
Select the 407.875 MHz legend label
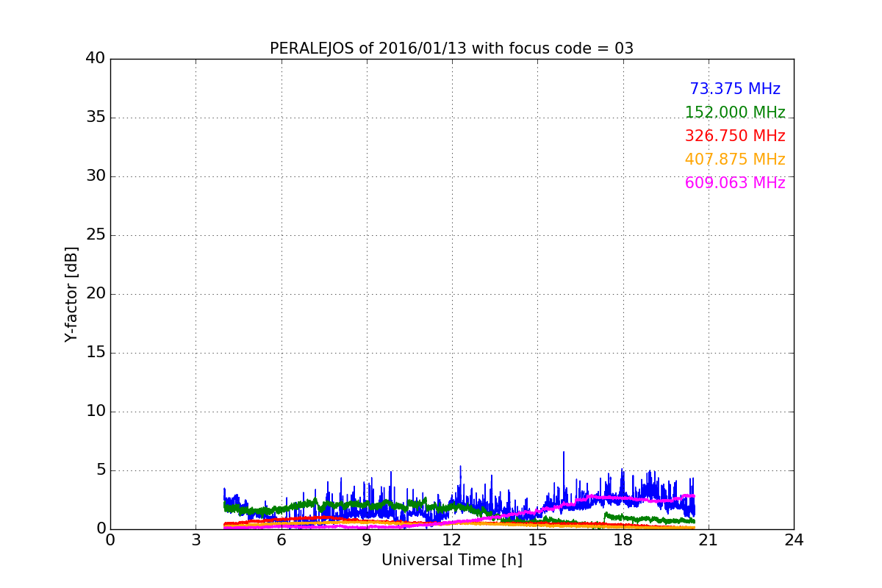tap(735, 159)
